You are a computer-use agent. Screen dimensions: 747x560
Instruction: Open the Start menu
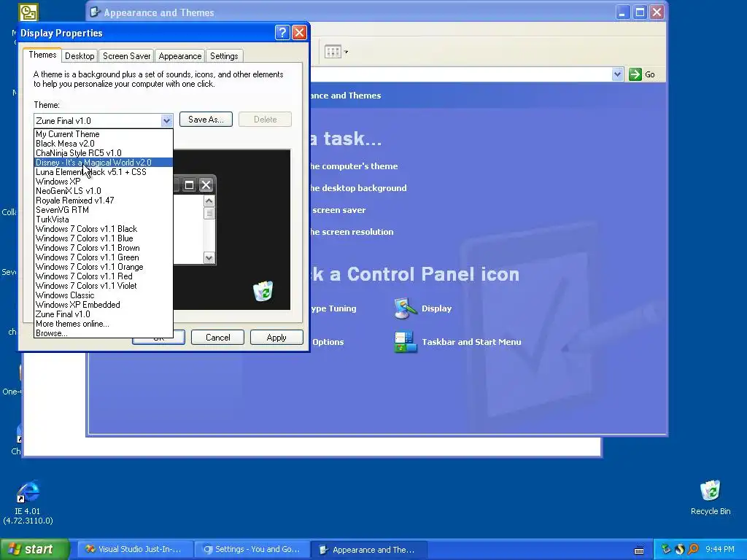pyautogui.click(x=34, y=549)
